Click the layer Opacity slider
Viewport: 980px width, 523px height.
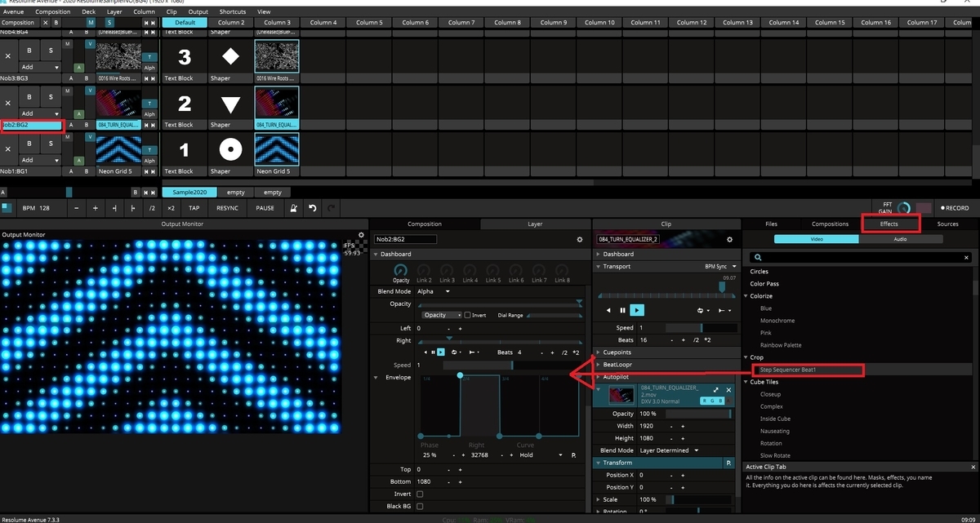point(500,304)
